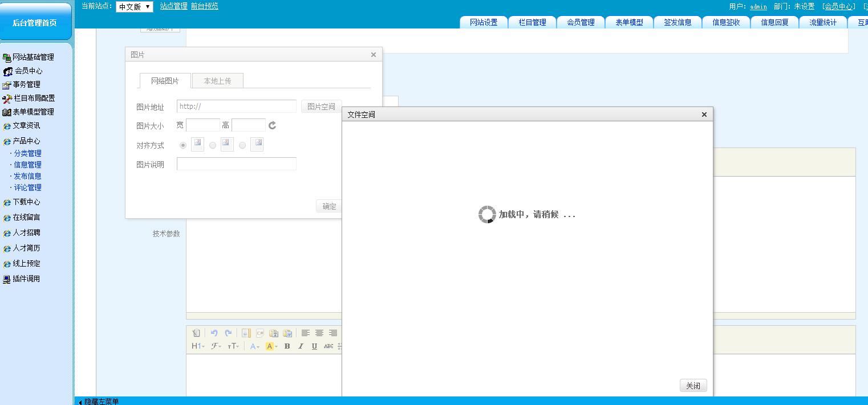Click the paste as plain text icon

pyautogui.click(x=274, y=333)
